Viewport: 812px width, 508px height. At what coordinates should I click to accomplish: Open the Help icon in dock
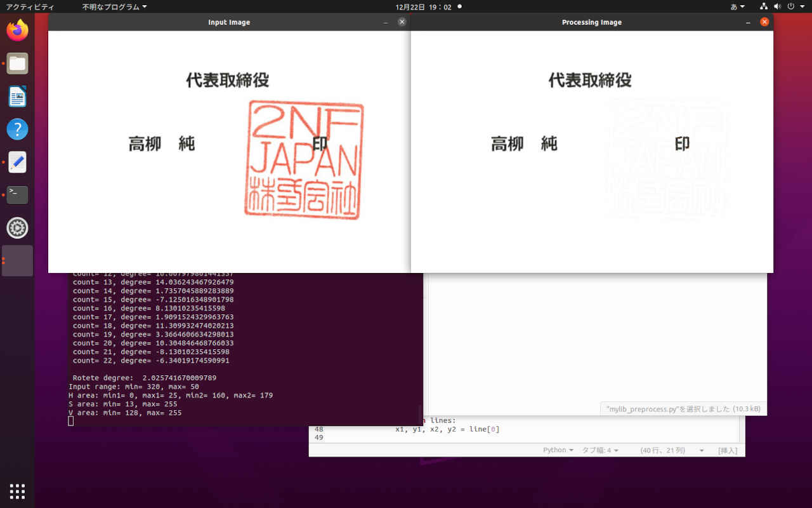(x=17, y=130)
